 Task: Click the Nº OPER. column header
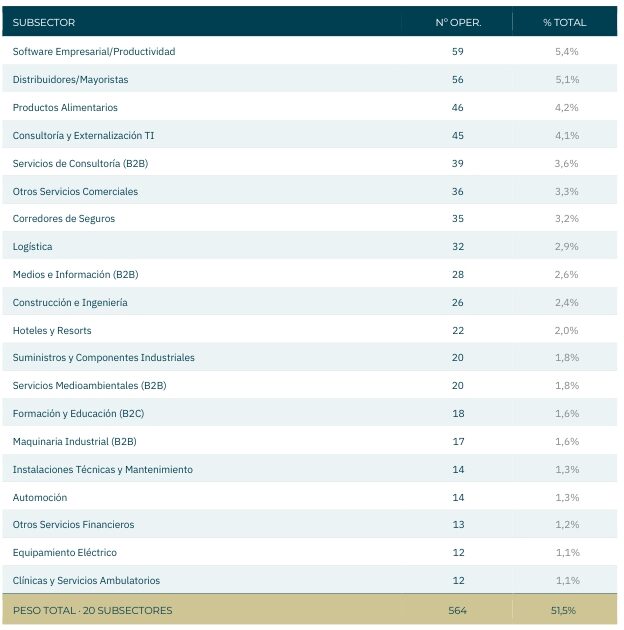pyautogui.click(x=458, y=22)
